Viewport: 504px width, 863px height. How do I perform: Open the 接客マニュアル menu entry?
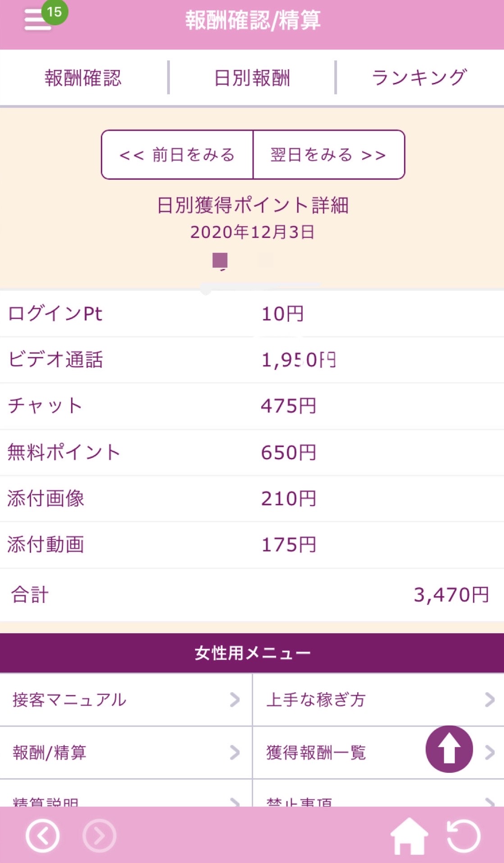(x=70, y=700)
